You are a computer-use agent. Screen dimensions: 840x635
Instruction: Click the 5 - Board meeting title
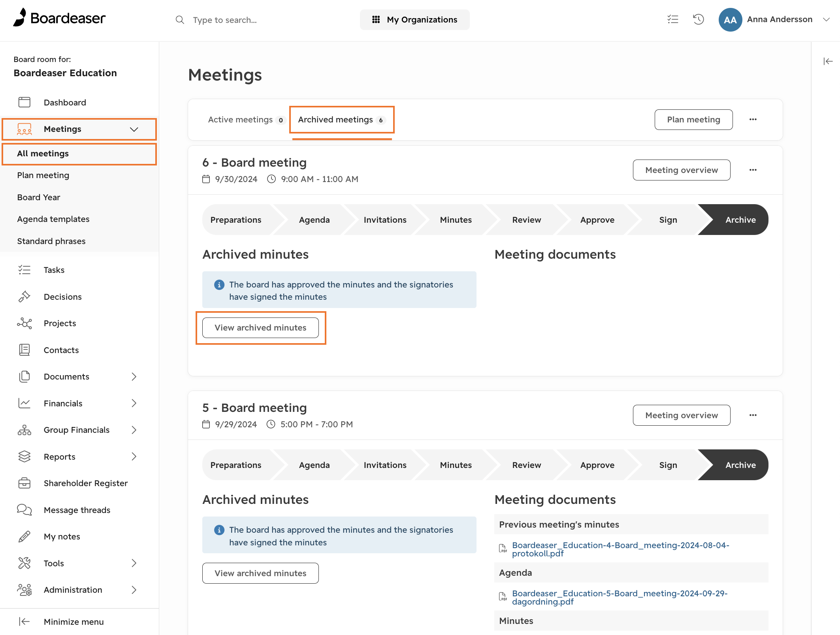254,408
